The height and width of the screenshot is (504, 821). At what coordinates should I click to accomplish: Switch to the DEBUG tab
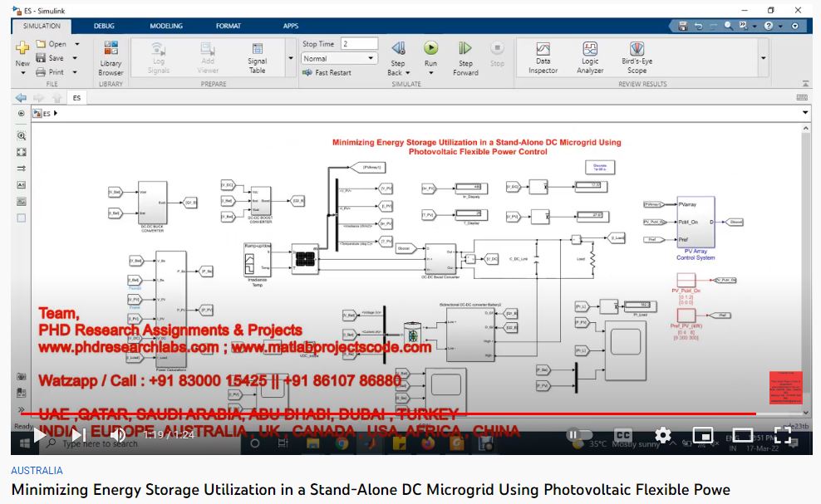pos(105,26)
